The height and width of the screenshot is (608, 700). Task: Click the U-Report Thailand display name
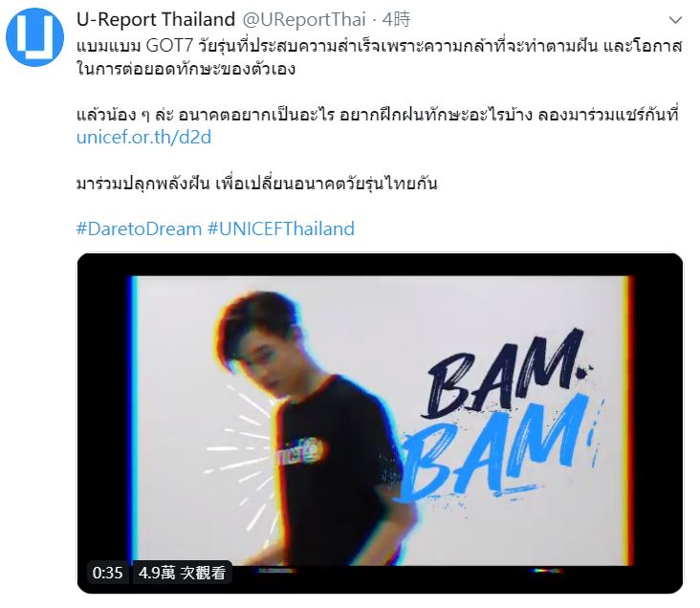pyautogui.click(x=156, y=19)
